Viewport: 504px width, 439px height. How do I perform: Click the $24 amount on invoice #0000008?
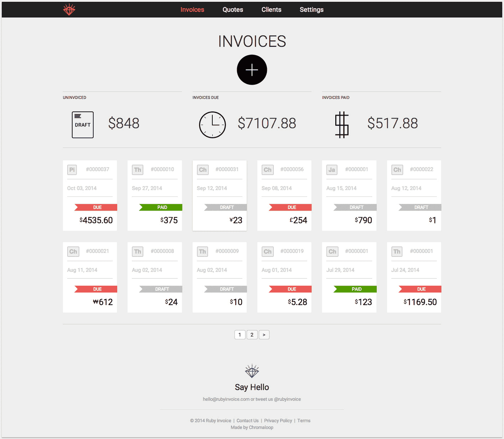point(171,302)
